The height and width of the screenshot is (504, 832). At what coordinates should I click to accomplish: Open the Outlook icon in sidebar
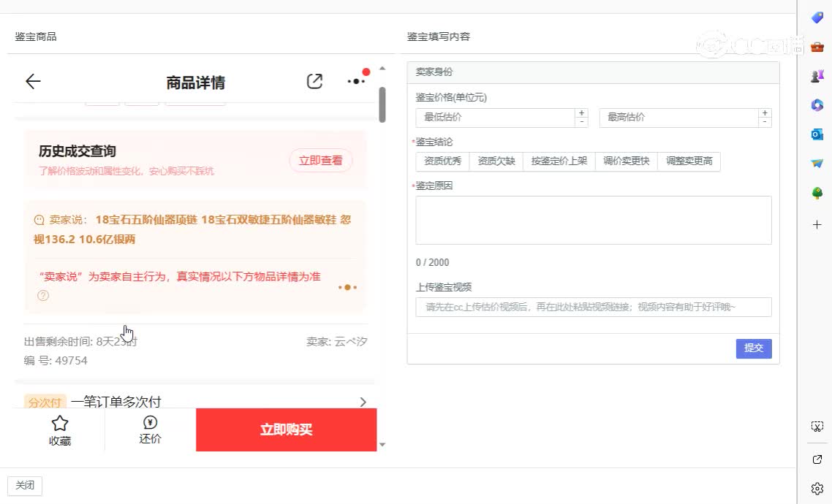click(817, 134)
